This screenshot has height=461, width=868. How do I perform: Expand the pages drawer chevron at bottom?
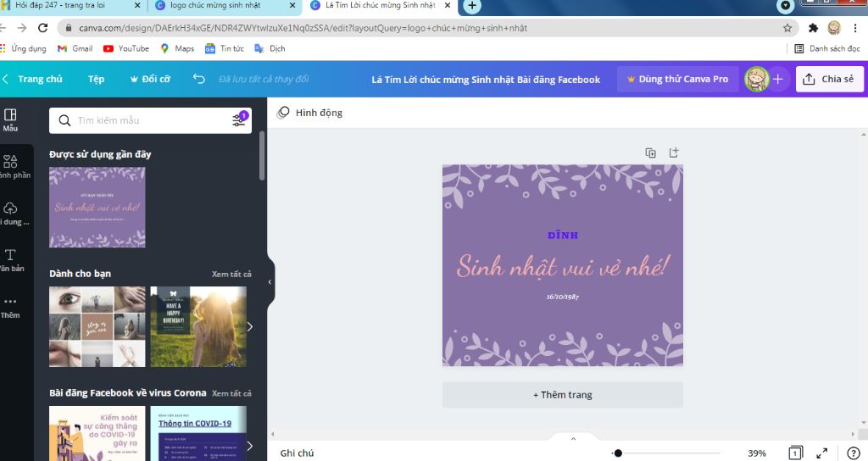[574, 438]
